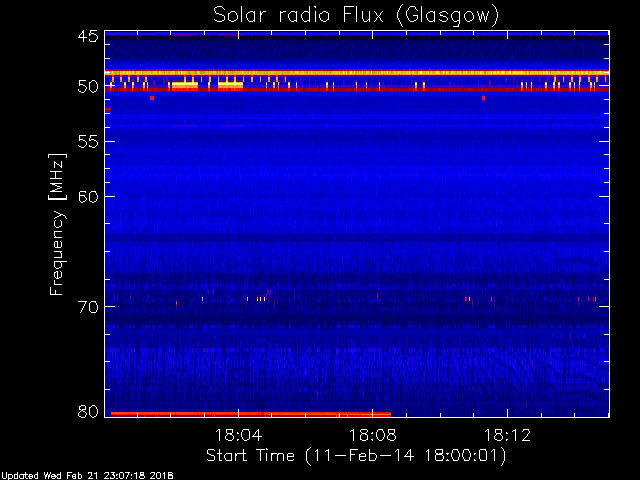Viewport: 640px width, 480px height.
Task: Click the '80' frequency axis label
Action: (x=88, y=411)
